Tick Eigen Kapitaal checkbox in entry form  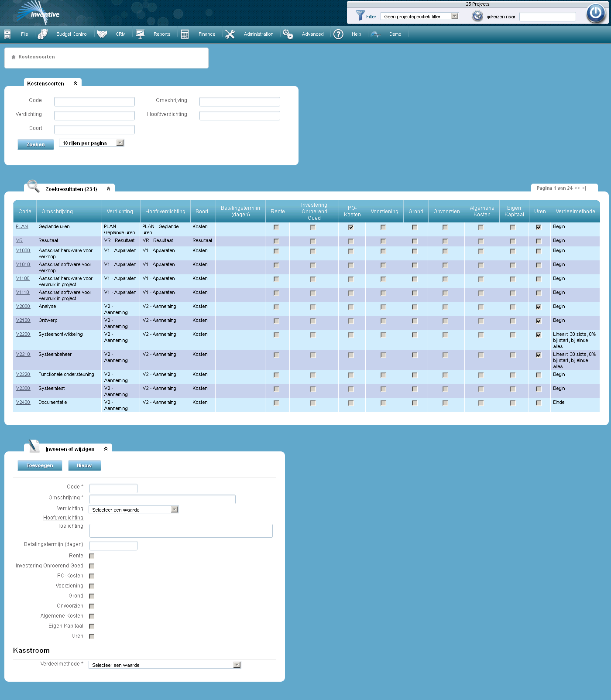tap(92, 626)
